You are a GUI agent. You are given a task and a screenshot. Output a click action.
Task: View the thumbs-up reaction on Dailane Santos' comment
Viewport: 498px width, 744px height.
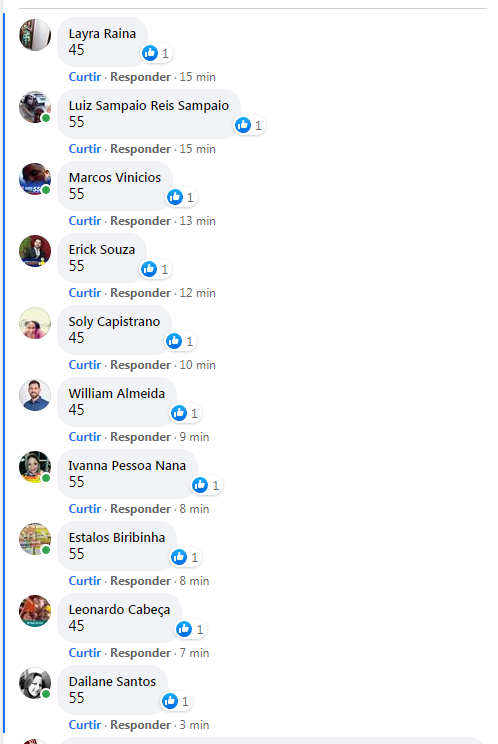170,701
